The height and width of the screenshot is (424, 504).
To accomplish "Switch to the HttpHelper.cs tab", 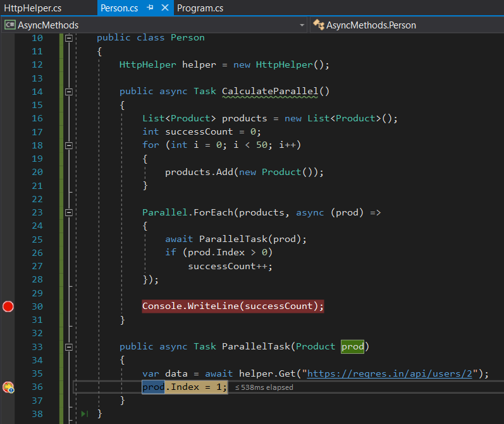I will [32, 8].
